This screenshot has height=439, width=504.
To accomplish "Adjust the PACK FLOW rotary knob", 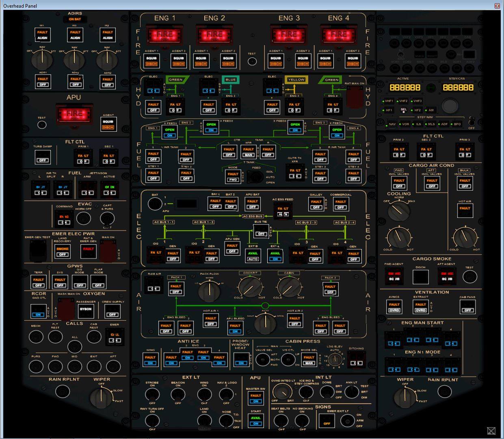I will (209, 290).
